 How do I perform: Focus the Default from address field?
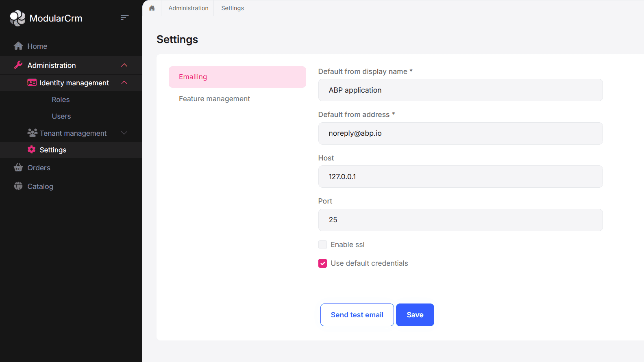[x=460, y=133]
